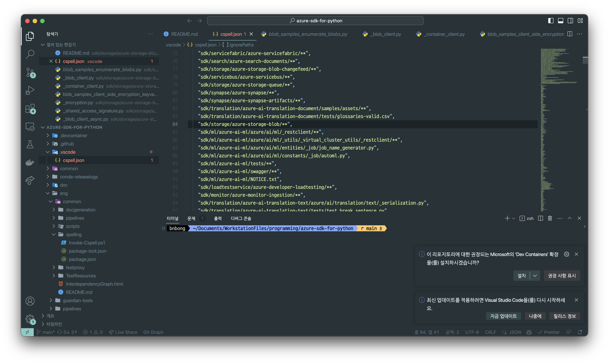Close the terminal panel
The height and width of the screenshot is (364, 609).
coord(579,218)
